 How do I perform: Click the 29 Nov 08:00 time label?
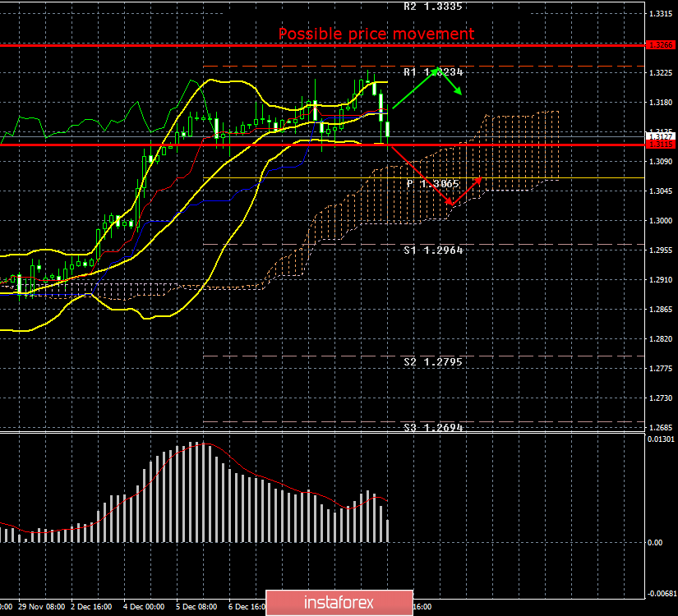tap(42, 606)
